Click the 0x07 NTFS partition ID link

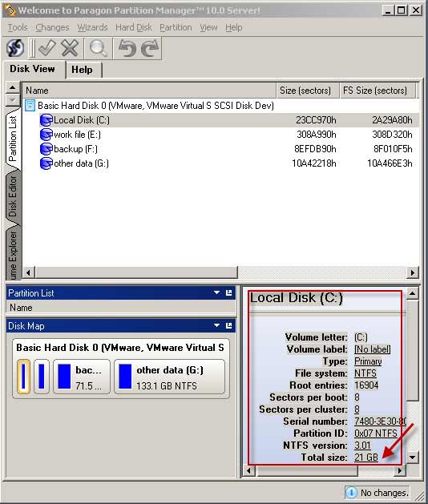[376, 433]
